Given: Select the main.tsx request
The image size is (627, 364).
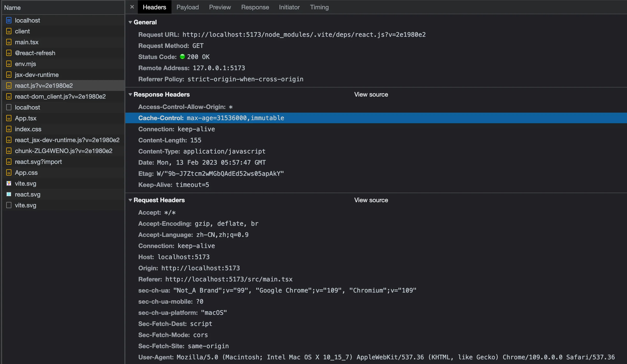Looking at the screenshot, I should click(x=63, y=42).
